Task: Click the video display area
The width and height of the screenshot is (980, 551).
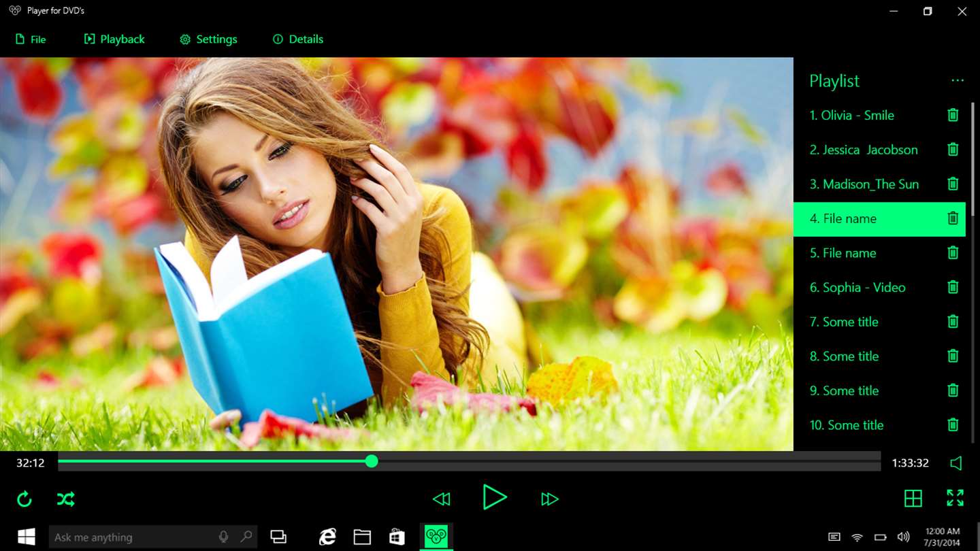Action: click(x=397, y=254)
